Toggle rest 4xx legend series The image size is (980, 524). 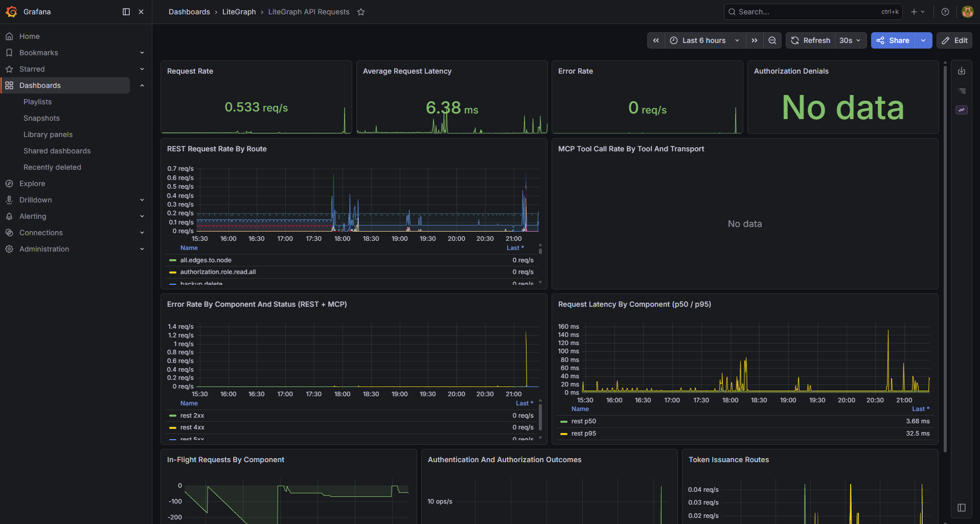[x=192, y=427]
